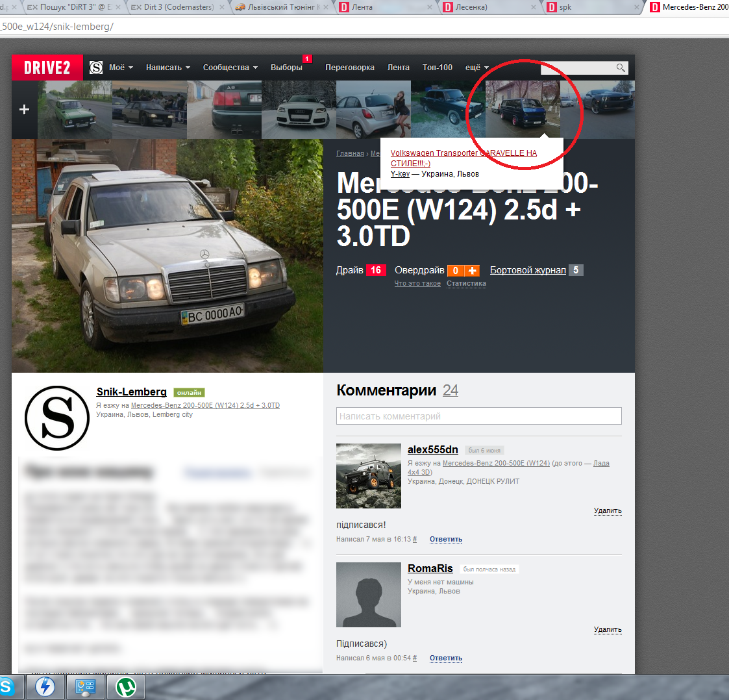
Task: Open the control panel taskbar icon
Action: (x=85, y=687)
